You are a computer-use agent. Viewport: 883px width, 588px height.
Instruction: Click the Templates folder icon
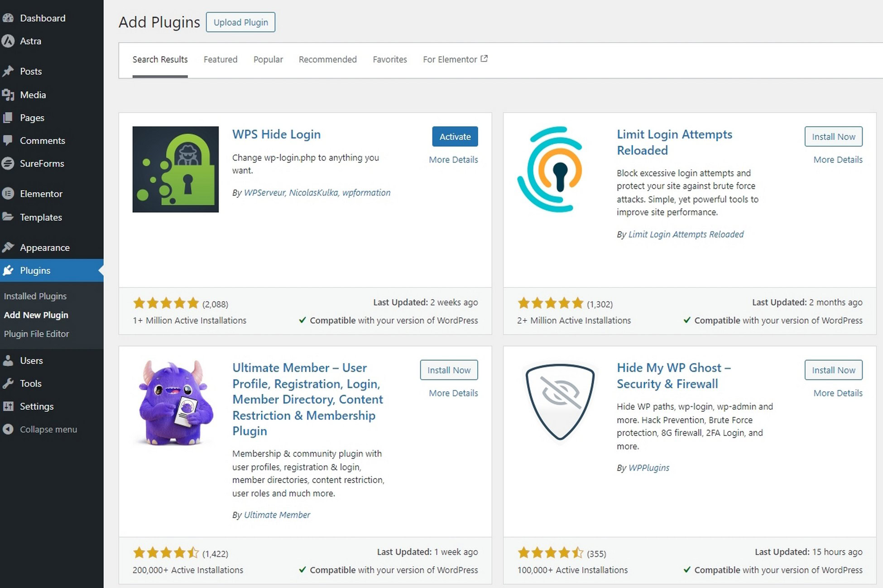[8, 217]
